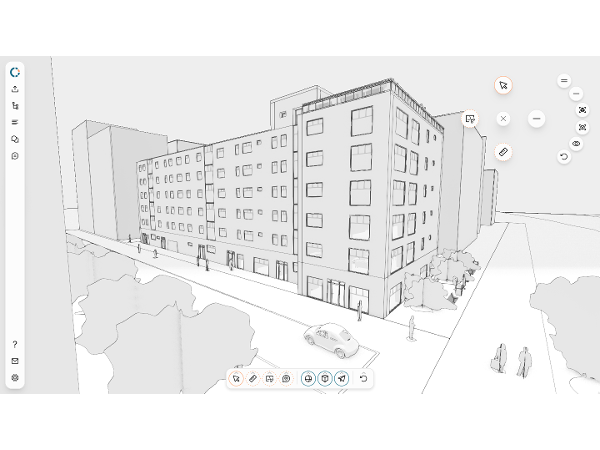Pick the ruler measure tool in the bottom toolbar
Image resolution: width=600 pixels, height=450 pixels.
click(x=253, y=379)
